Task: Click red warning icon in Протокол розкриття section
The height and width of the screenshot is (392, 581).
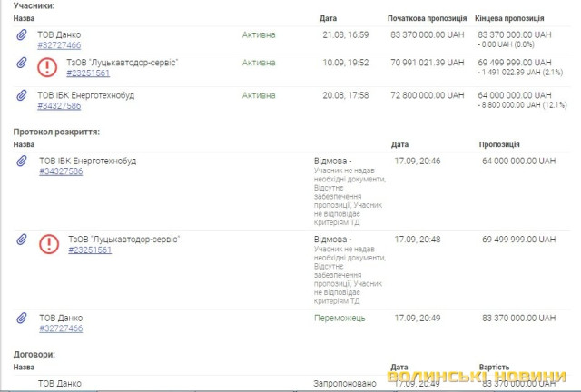Action: (x=49, y=243)
